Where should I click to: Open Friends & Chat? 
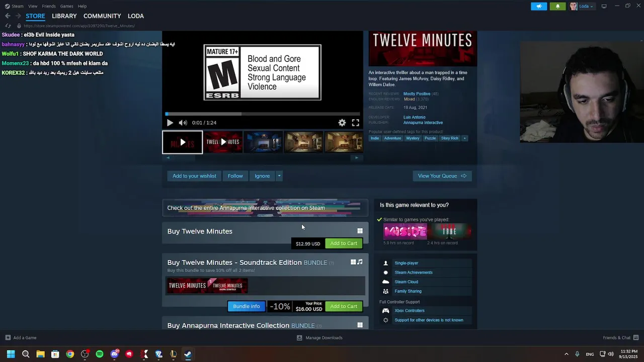tap(620, 338)
